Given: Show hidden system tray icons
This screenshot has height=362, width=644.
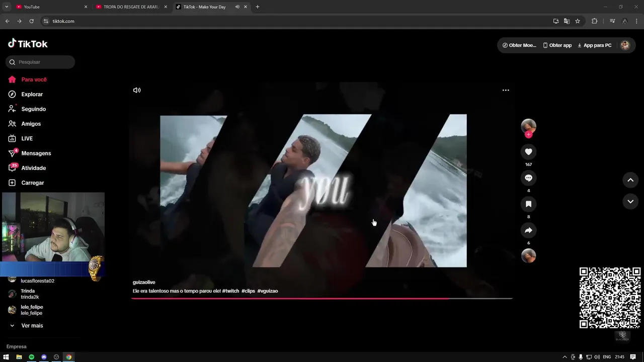Looking at the screenshot, I should tap(565, 357).
